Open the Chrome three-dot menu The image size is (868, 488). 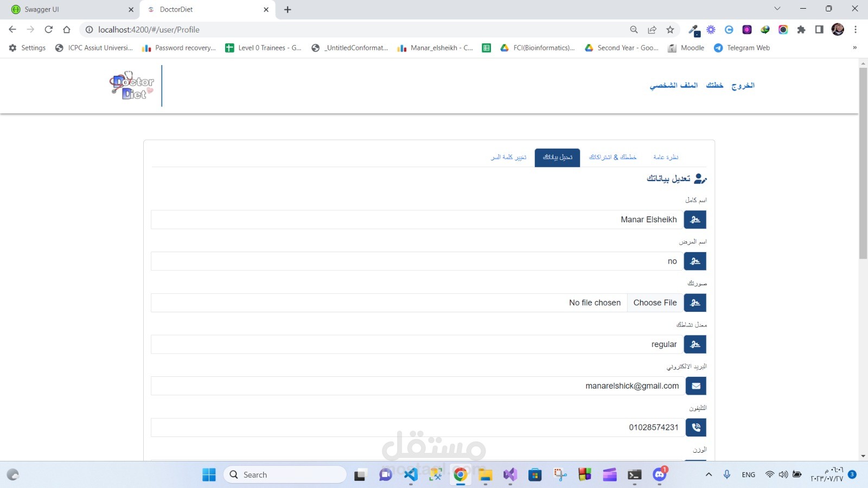856,30
